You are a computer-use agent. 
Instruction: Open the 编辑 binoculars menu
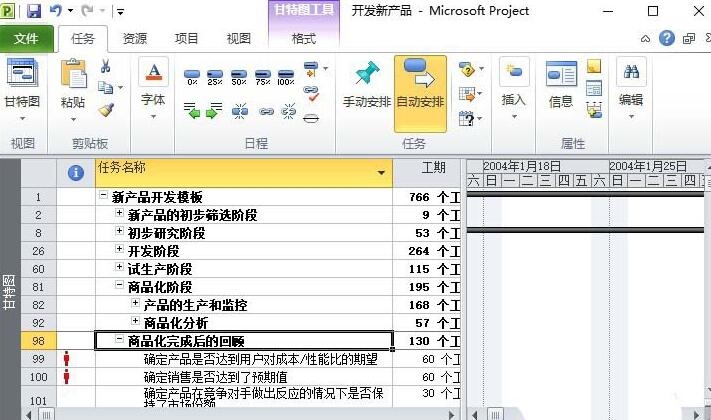click(x=631, y=88)
